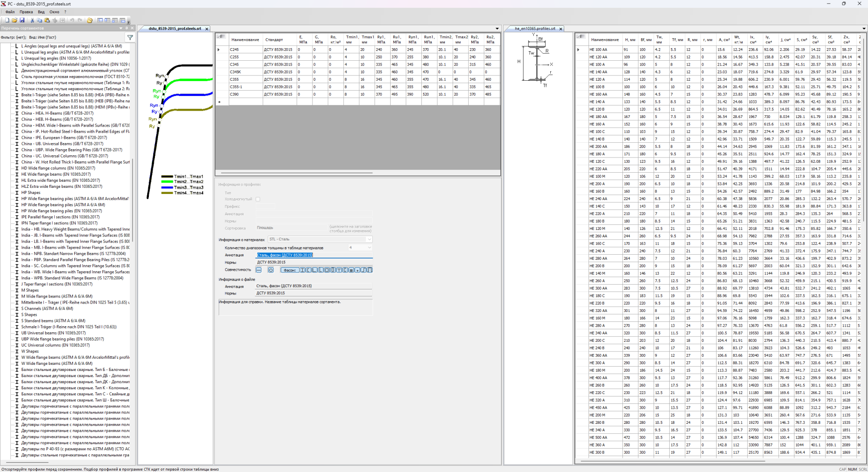868x472 pixels.
Task: Open the filter funnel in sortament list
Action: [130, 37]
